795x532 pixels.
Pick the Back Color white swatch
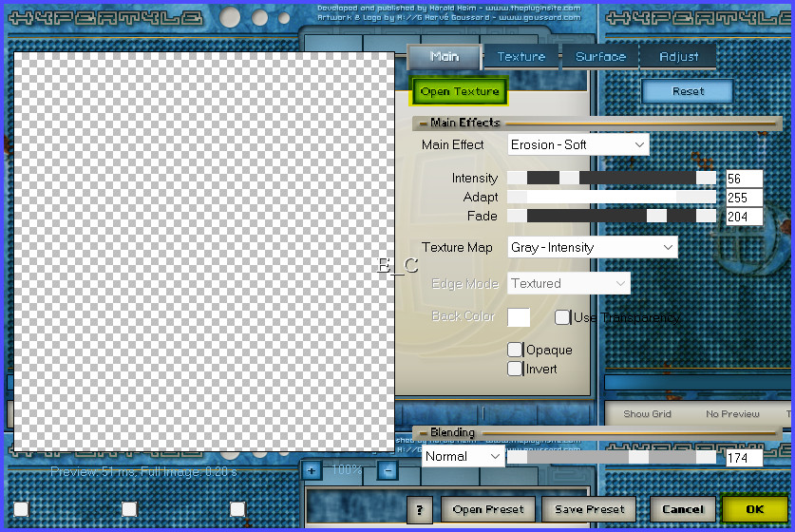coord(519,317)
